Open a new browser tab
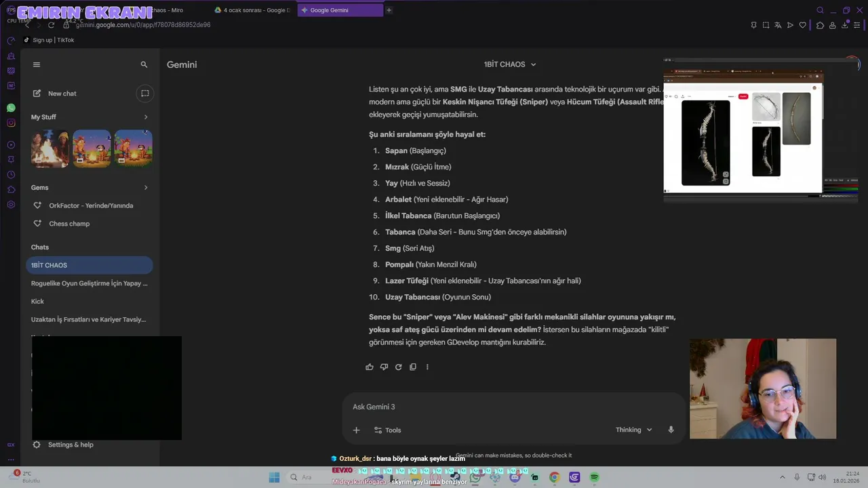 click(389, 10)
